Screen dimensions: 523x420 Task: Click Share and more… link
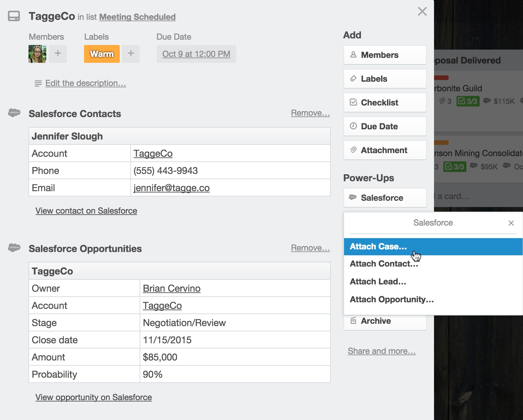coord(382,351)
